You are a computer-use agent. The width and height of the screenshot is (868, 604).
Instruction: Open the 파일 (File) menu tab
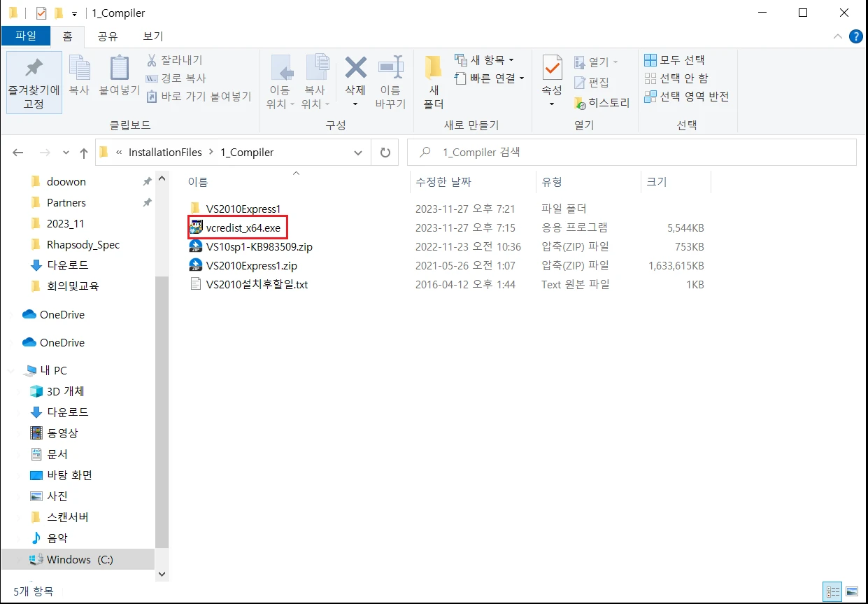pyautogui.click(x=26, y=36)
